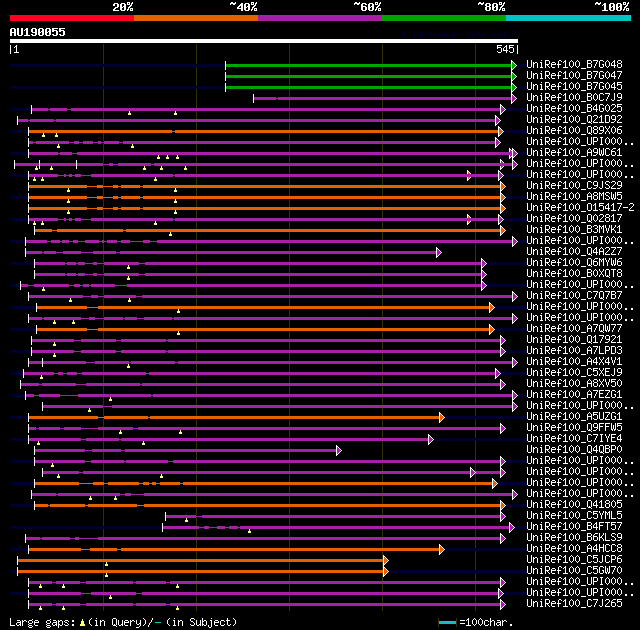The image size is (640, 630).
Task: Click the AU190055 query title
Action: [38, 32]
